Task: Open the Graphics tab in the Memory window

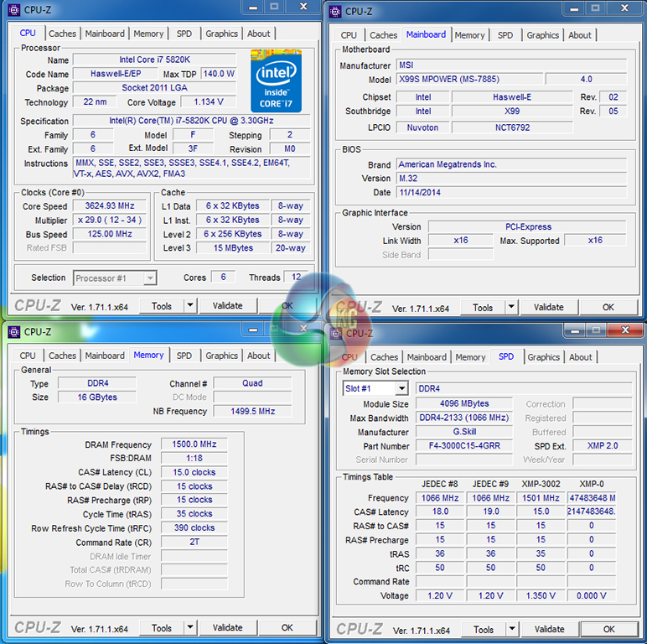Action: (x=221, y=356)
